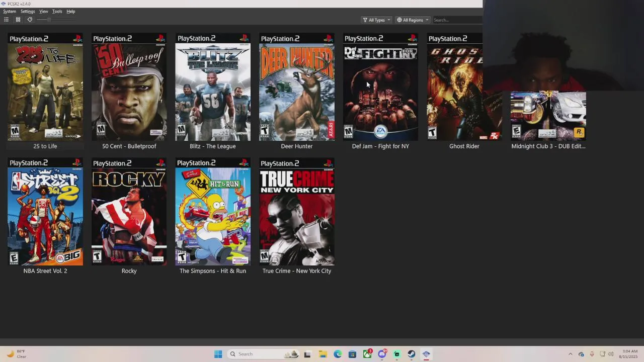The image size is (644, 362).
Task: Click the 'Deer Hunter' title text
Action: (297, 146)
